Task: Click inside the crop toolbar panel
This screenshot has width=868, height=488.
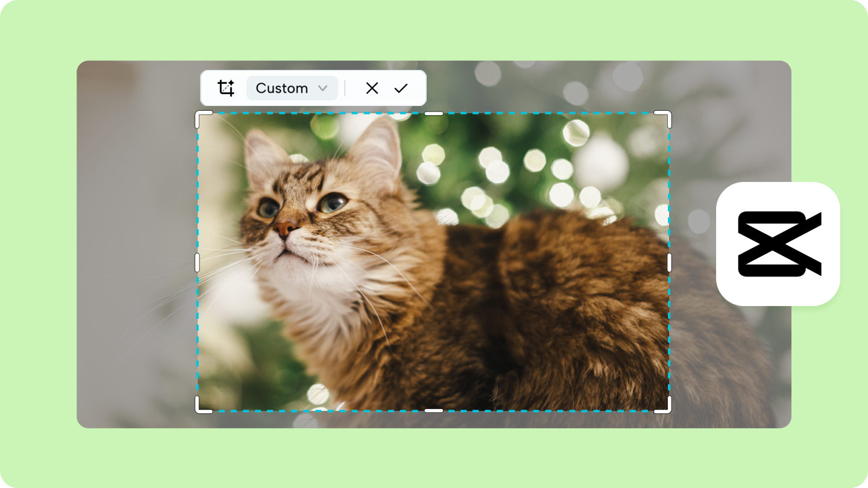Action: pos(313,88)
